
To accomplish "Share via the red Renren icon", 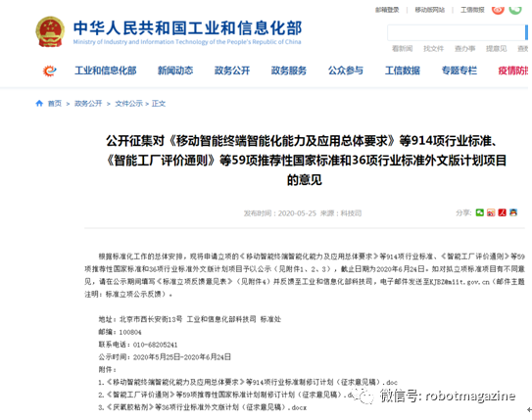I will click(x=503, y=212).
